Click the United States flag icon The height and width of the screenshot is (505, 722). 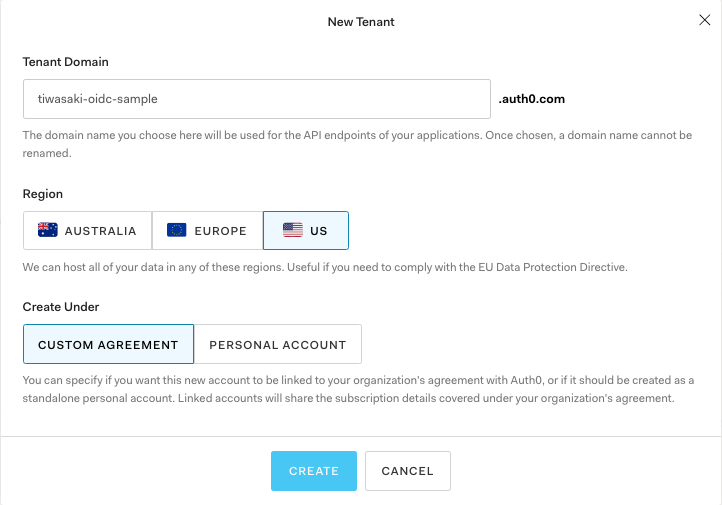point(293,230)
